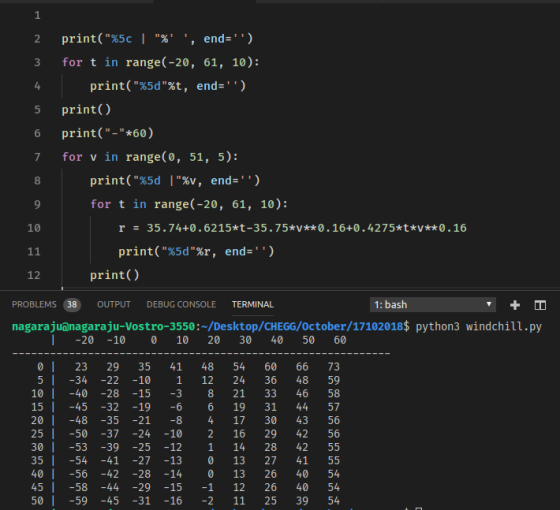
Task: Click header value -20 in terminal output
Action: 84,340
